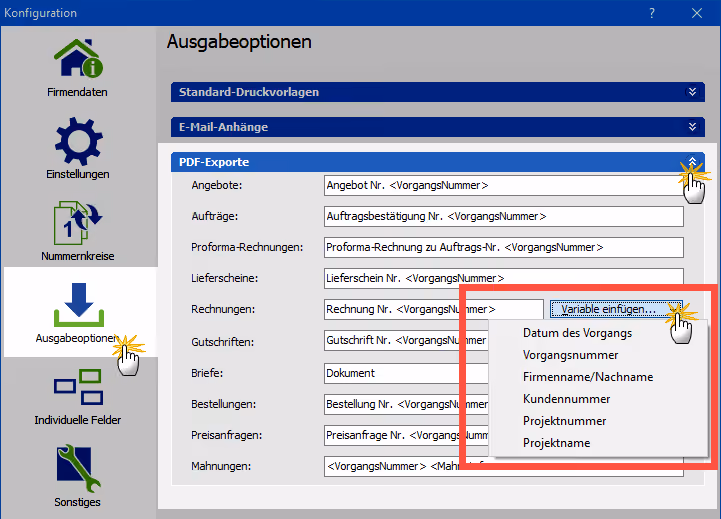The width and height of the screenshot is (721, 519).
Task: Expand the Standard-Druckvorlagen section
Action: click(x=692, y=92)
